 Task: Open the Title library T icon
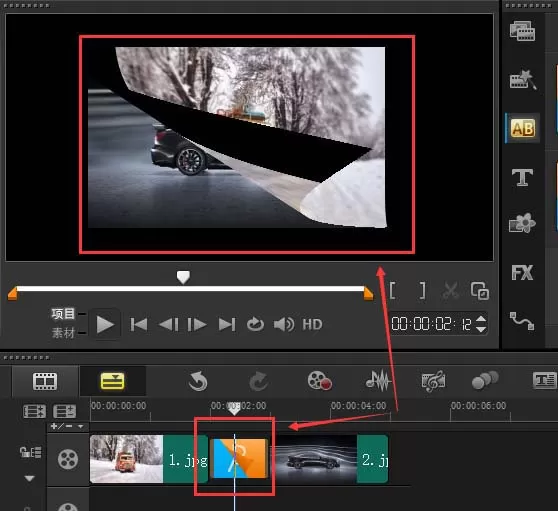point(522,177)
